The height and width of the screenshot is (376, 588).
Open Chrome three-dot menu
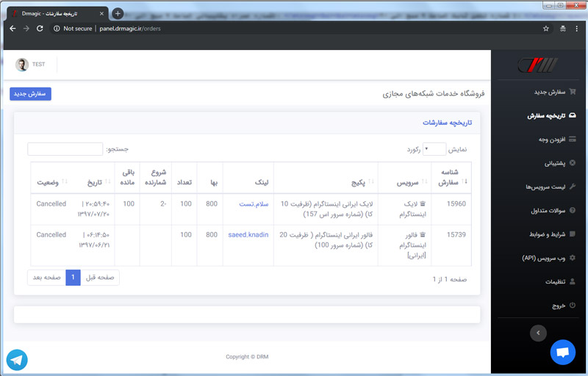(x=577, y=29)
